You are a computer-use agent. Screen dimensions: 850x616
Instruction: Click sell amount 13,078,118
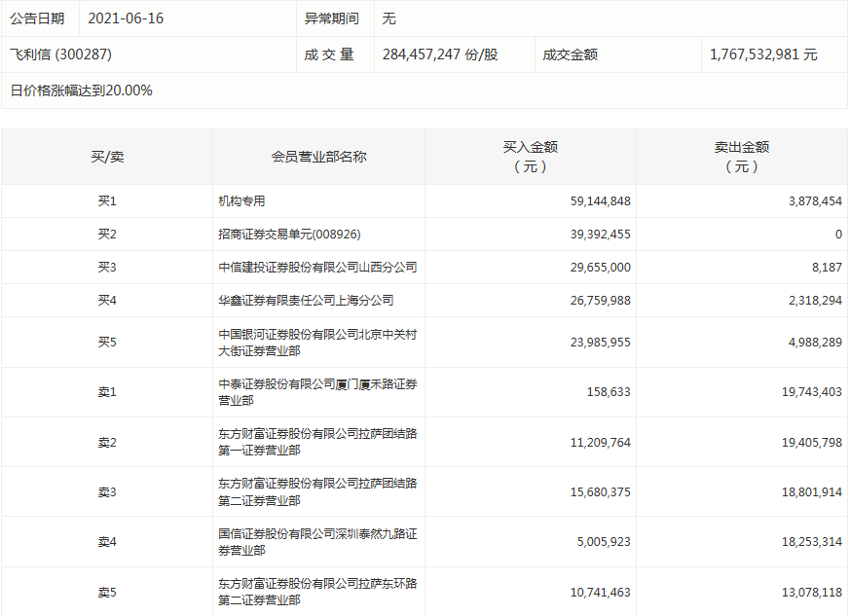(811, 593)
